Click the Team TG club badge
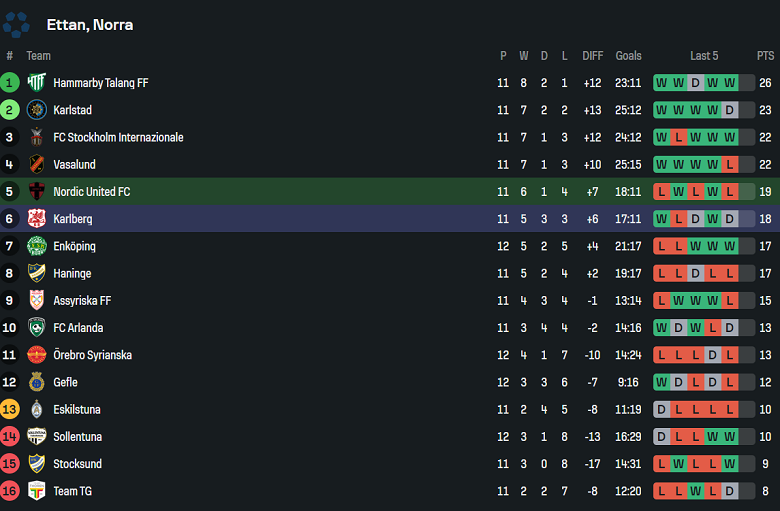The image size is (780, 511). click(37, 491)
